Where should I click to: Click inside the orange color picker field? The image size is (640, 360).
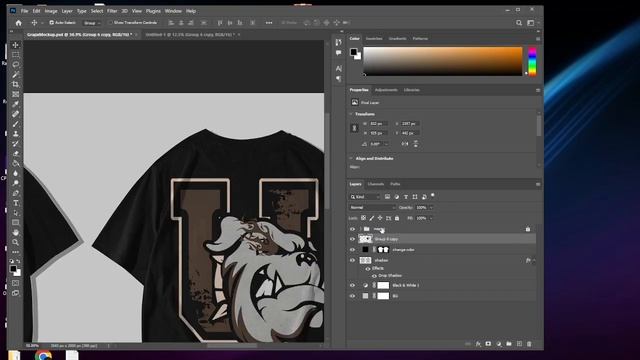coord(443,61)
